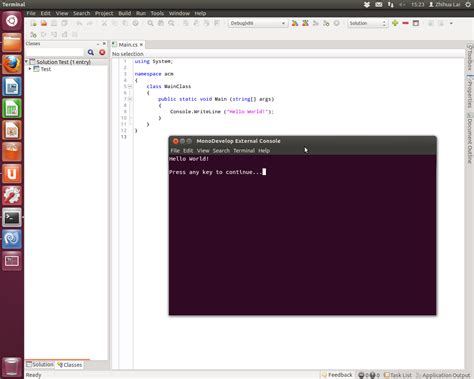The image size is (474, 379).
Task: Click the system power cog in top panel
Action: pyautogui.click(x=468, y=5)
